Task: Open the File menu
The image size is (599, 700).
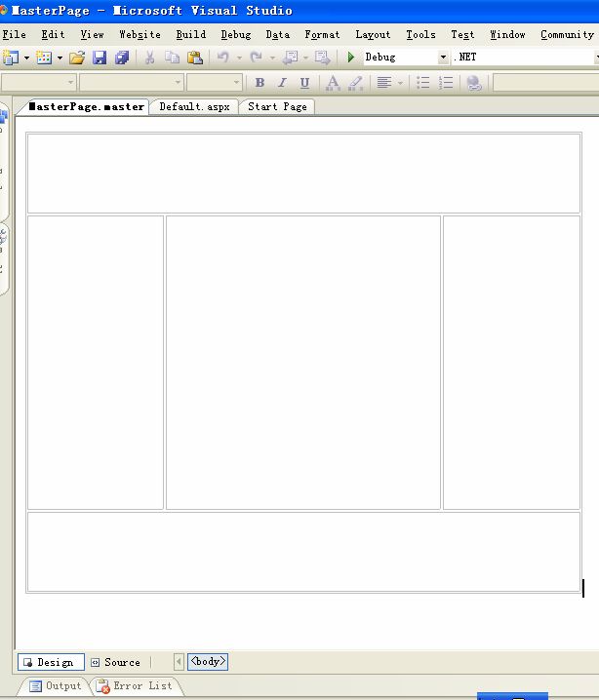Action: tap(15, 34)
